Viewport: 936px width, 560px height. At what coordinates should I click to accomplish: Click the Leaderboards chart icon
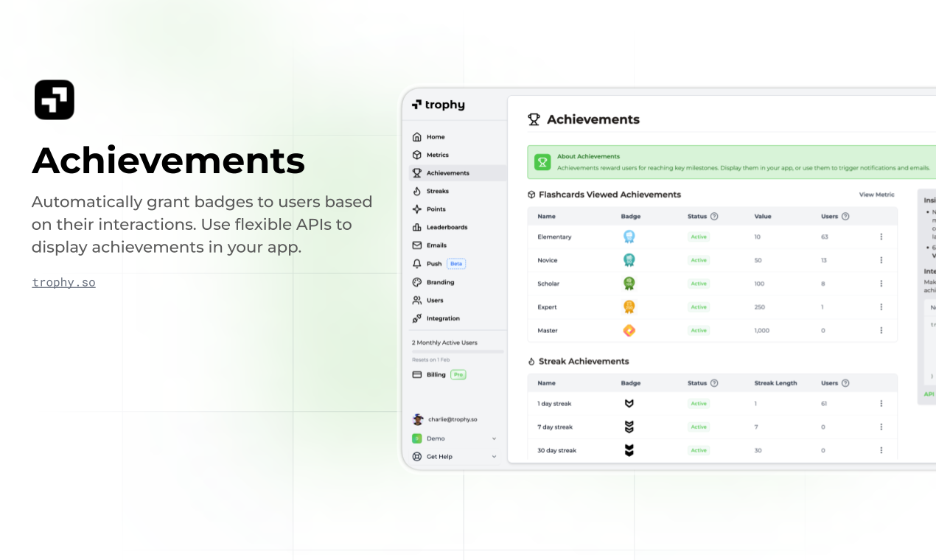417,228
